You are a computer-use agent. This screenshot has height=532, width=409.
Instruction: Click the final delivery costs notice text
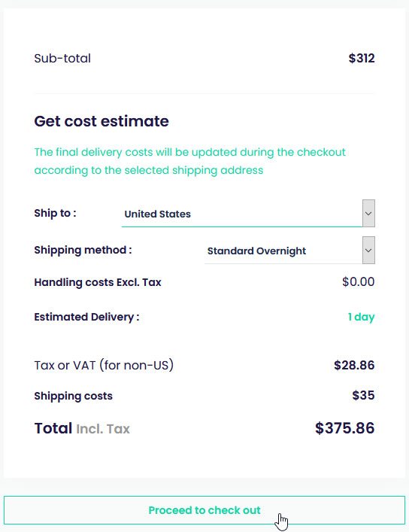tap(189, 161)
